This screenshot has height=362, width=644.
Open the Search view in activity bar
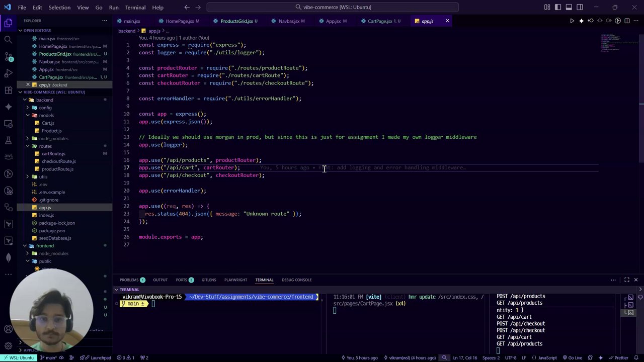8,40
